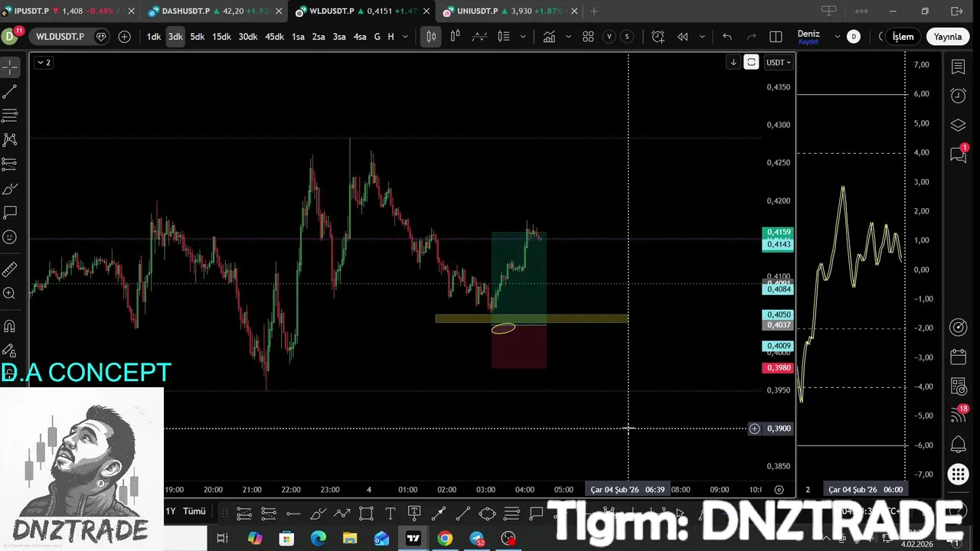Start bar replay with the rewind icon

click(x=683, y=37)
